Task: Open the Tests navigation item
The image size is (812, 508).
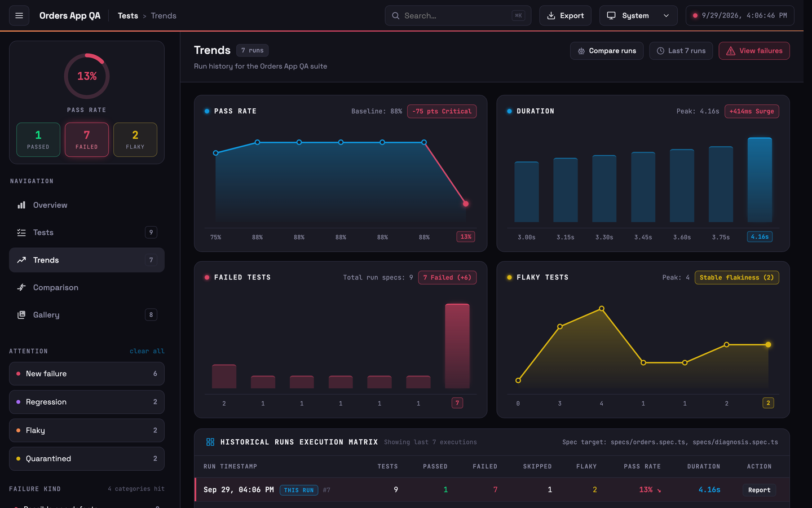Action: (87, 233)
